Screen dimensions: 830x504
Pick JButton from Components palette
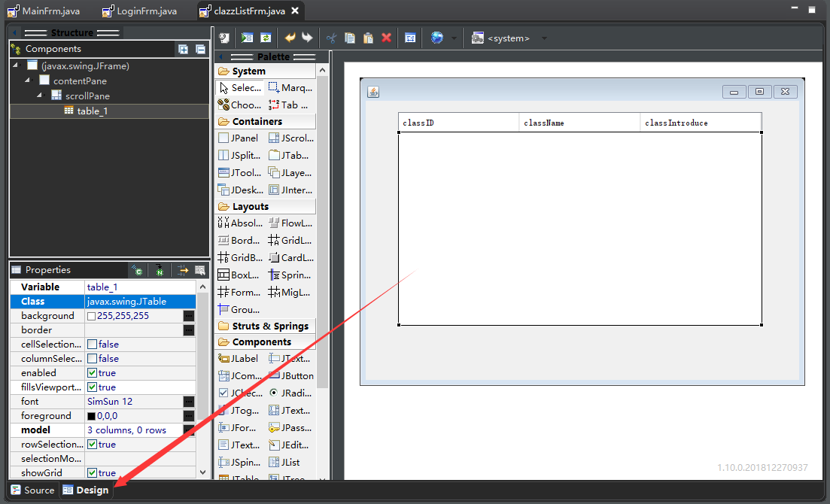290,376
